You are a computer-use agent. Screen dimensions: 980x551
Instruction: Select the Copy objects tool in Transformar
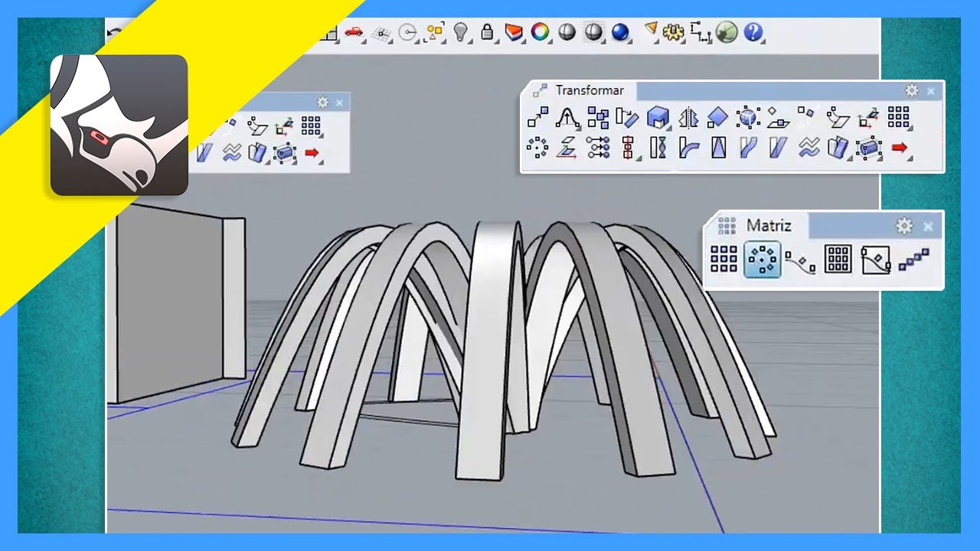tap(598, 117)
